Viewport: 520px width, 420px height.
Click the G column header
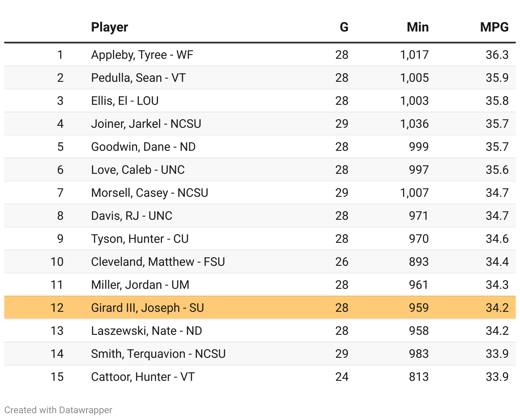click(x=344, y=27)
